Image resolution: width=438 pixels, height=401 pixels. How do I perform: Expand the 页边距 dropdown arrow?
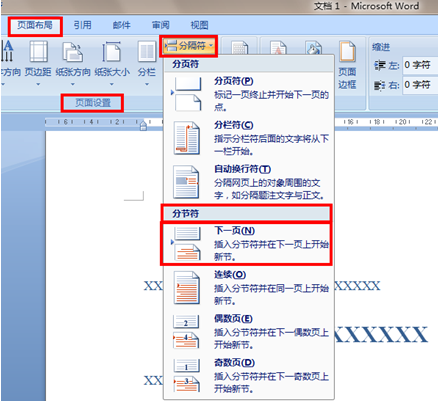coord(38,84)
